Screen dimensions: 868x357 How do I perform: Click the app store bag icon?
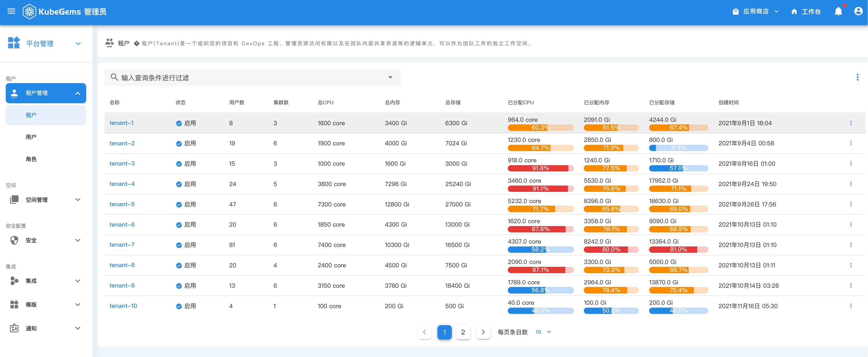pyautogui.click(x=735, y=11)
